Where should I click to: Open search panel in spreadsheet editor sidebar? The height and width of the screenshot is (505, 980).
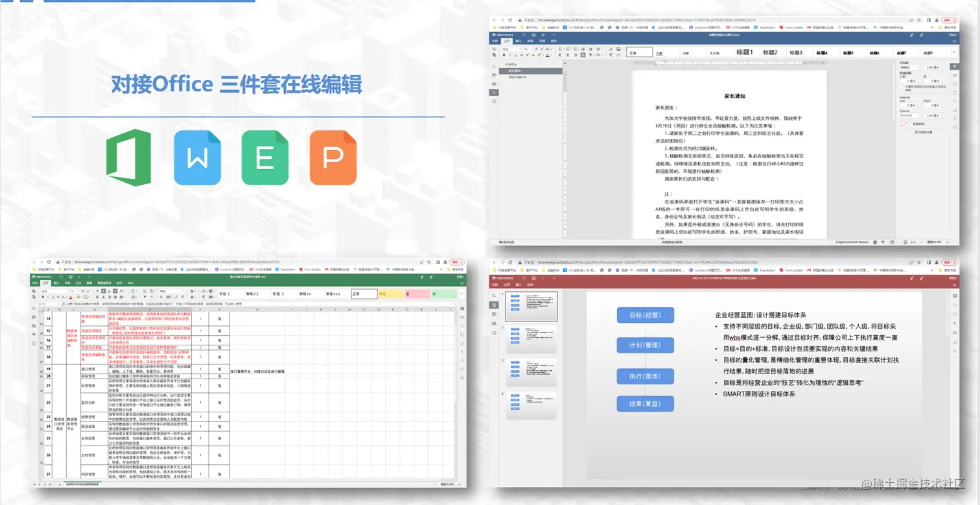click(x=34, y=308)
